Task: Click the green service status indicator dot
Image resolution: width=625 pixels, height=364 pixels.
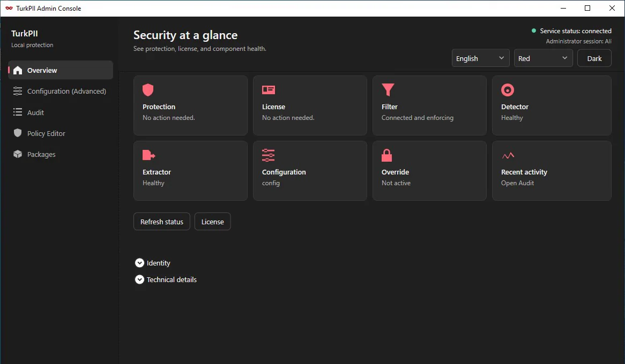Action: coord(534,31)
